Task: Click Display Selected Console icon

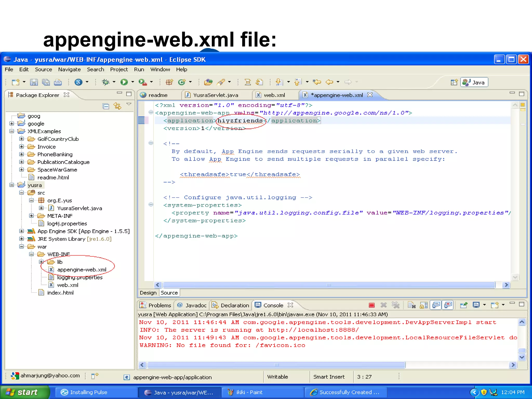Action: 476,305
